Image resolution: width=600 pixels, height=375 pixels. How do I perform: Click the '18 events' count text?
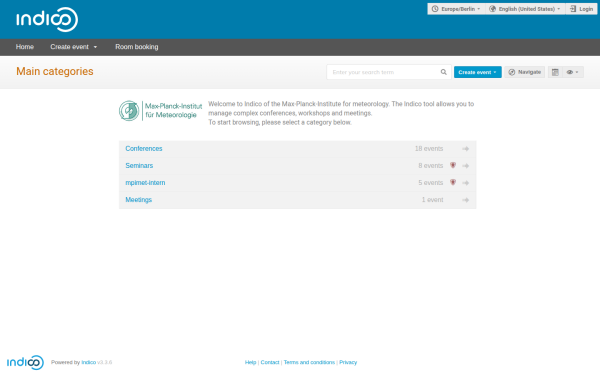click(429, 148)
